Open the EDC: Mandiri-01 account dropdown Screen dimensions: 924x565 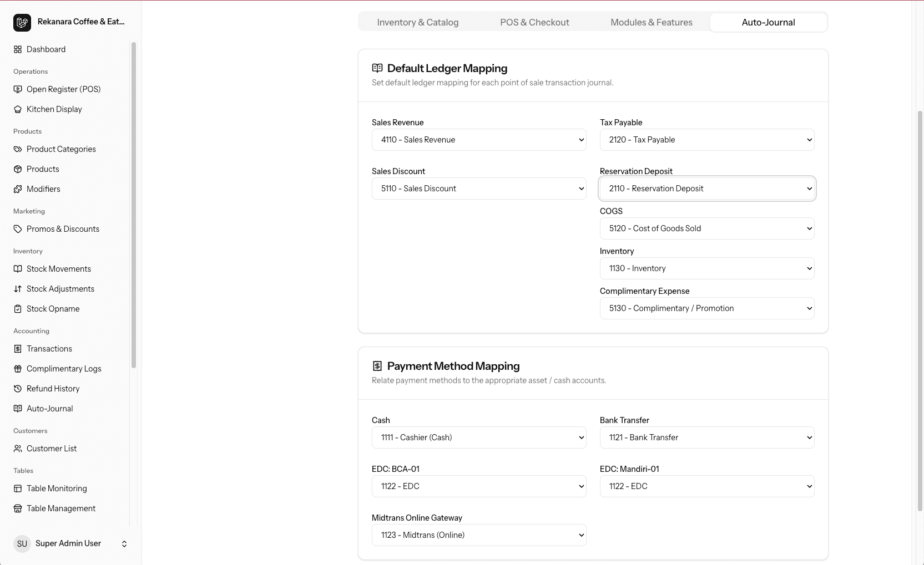click(x=707, y=486)
